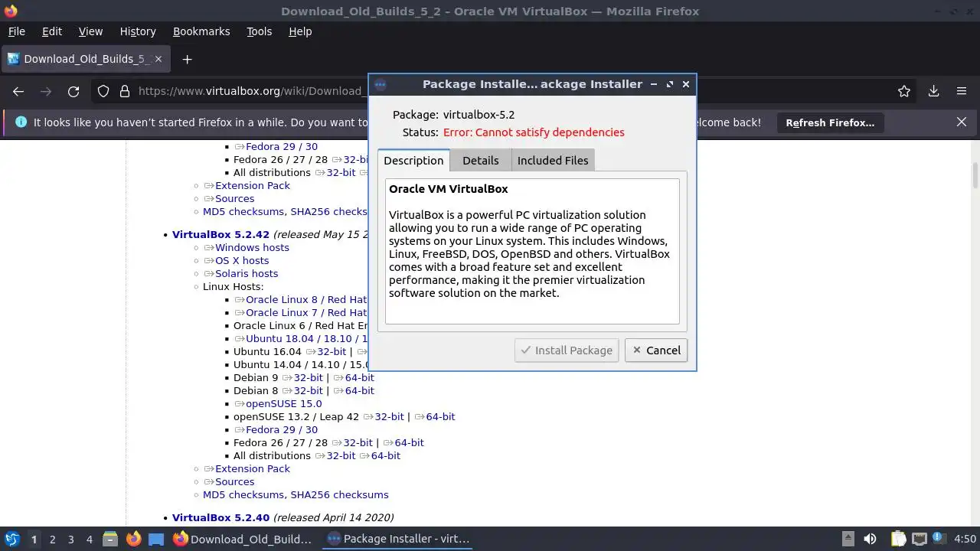Open the Help menu

(x=300, y=31)
